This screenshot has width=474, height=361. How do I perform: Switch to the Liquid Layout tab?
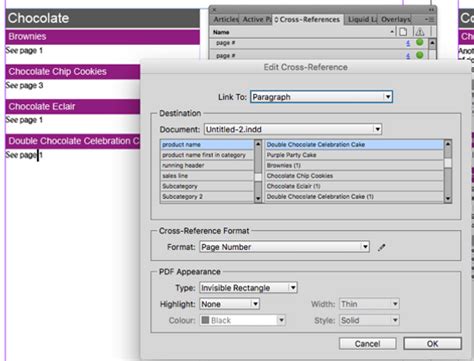coord(362,19)
